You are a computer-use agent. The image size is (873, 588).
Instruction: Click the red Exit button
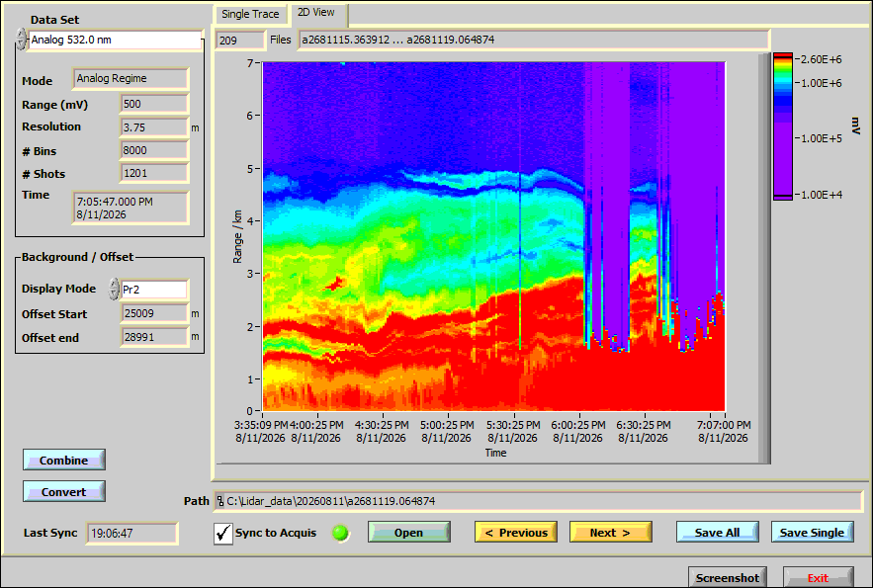pos(819,577)
